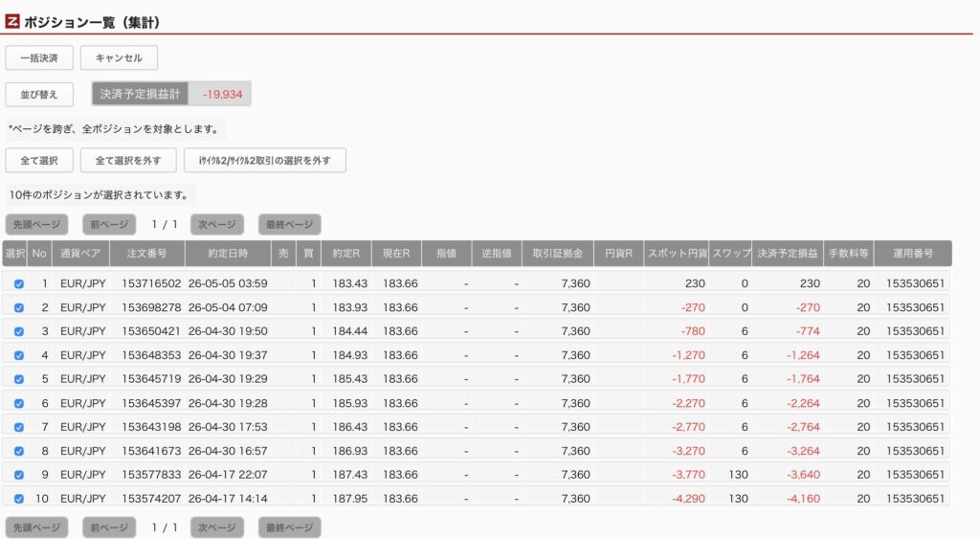This screenshot has width=980, height=539.
Task: Click the 187.95 execution rate
Action: point(350,499)
